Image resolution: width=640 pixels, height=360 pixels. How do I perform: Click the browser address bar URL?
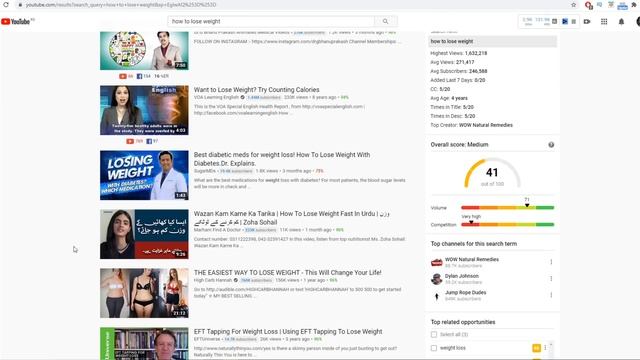click(x=121, y=5)
